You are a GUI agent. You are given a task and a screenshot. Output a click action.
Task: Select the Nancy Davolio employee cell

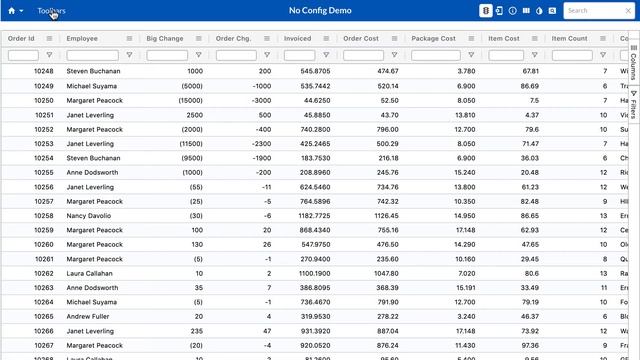coord(89,216)
